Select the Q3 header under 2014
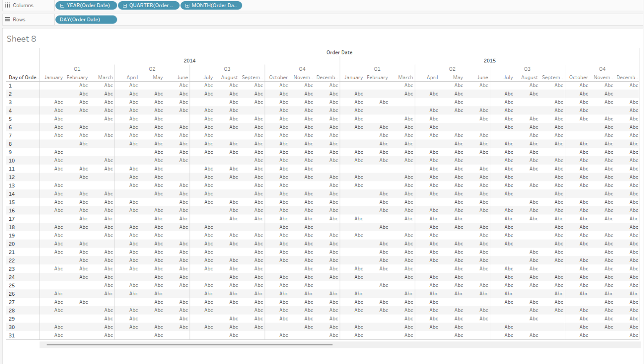 click(227, 69)
